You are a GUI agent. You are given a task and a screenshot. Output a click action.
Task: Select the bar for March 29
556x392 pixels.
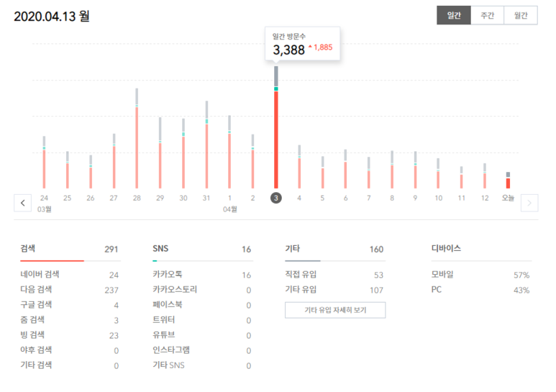coord(160,152)
